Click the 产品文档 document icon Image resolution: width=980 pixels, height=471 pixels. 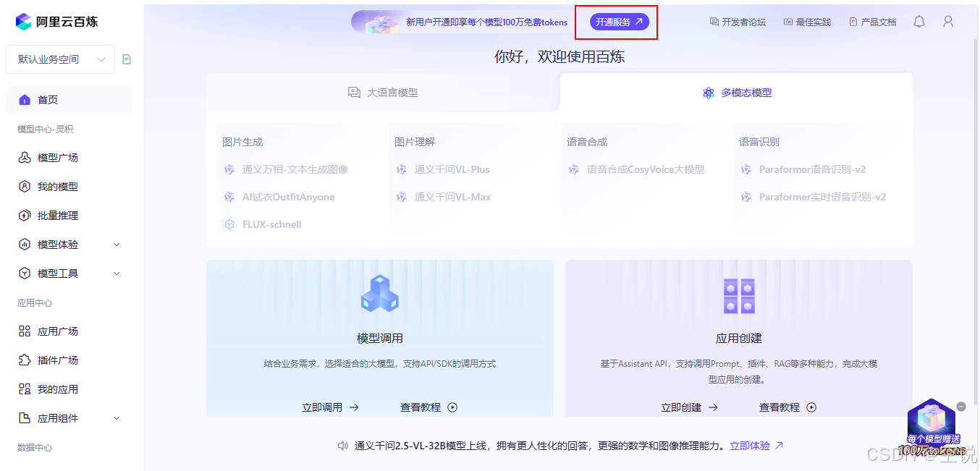(x=853, y=22)
